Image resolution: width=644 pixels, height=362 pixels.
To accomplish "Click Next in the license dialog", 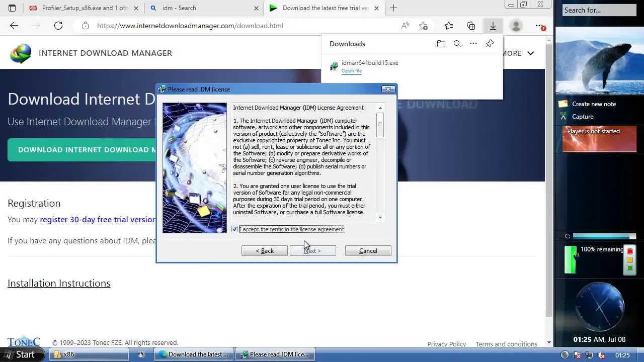I will tap(312, 251).
